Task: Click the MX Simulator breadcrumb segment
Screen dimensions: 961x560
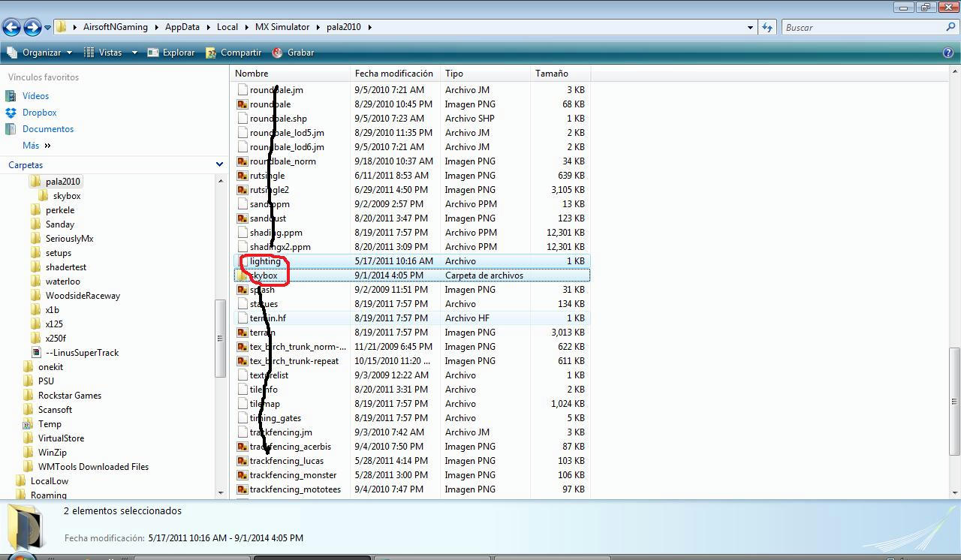Action: click(282, 27)
